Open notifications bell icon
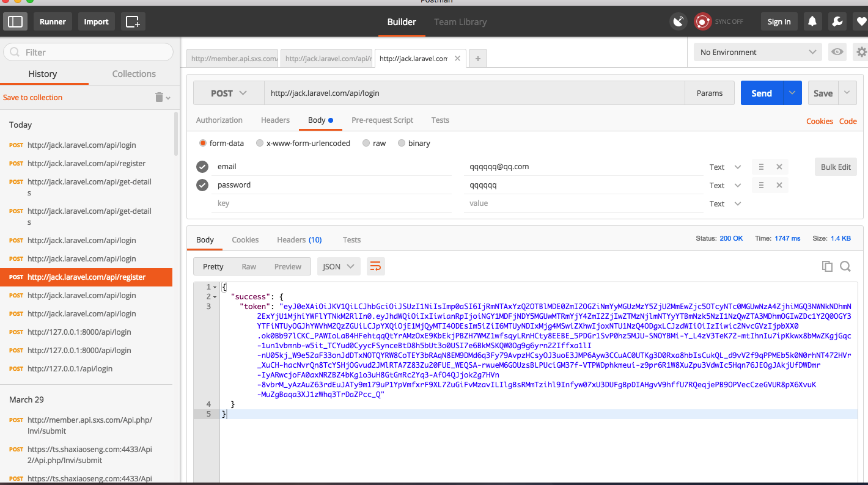 pyautogui.click(x=812, y=21)
